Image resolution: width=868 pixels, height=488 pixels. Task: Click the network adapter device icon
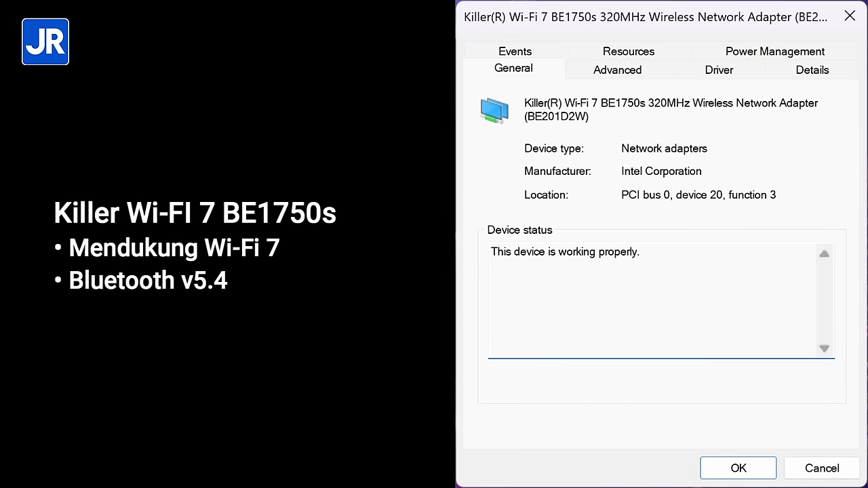(494, 110)
